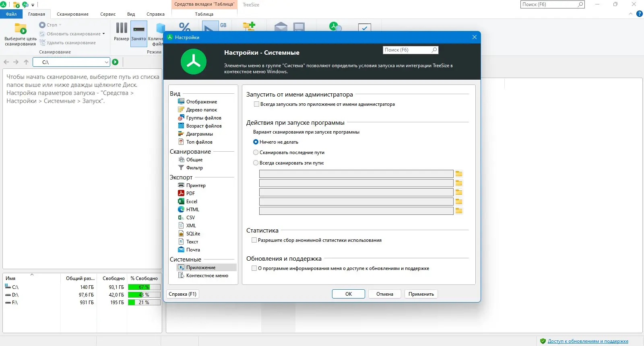Switch to the Сканирование ribbon tab
This screenshot has height=346, width=644.
(x=72, y=14)
